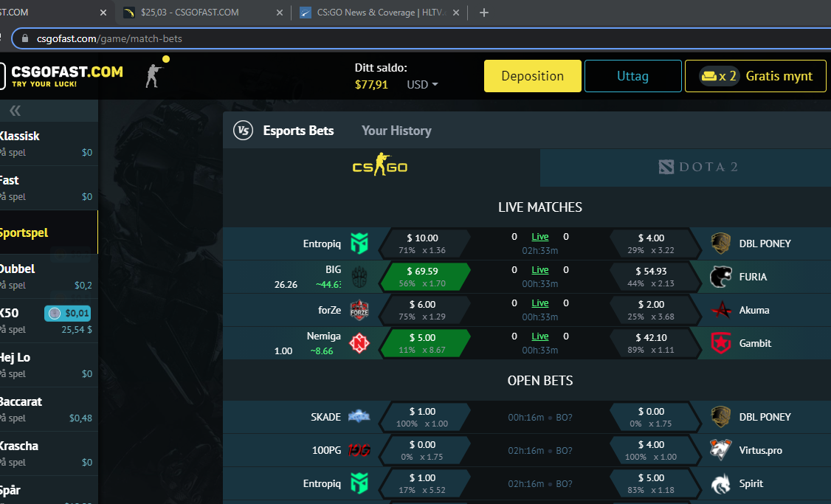This screenshot has height=504, width=831.
Task: Open Baccarat game in sidebar
Action: pyautogui.click(x=48, y=410)
